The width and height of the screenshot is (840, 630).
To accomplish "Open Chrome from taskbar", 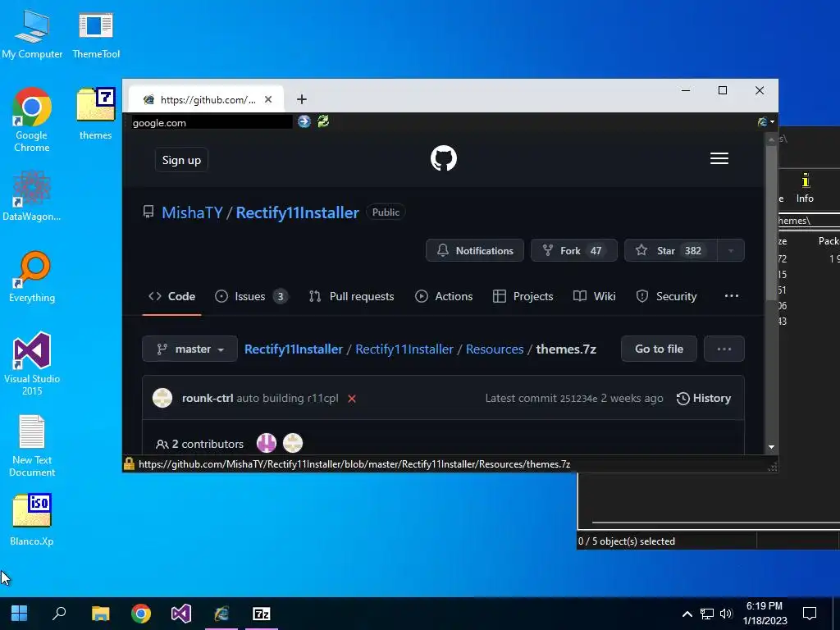I will (x=141, y=614).
